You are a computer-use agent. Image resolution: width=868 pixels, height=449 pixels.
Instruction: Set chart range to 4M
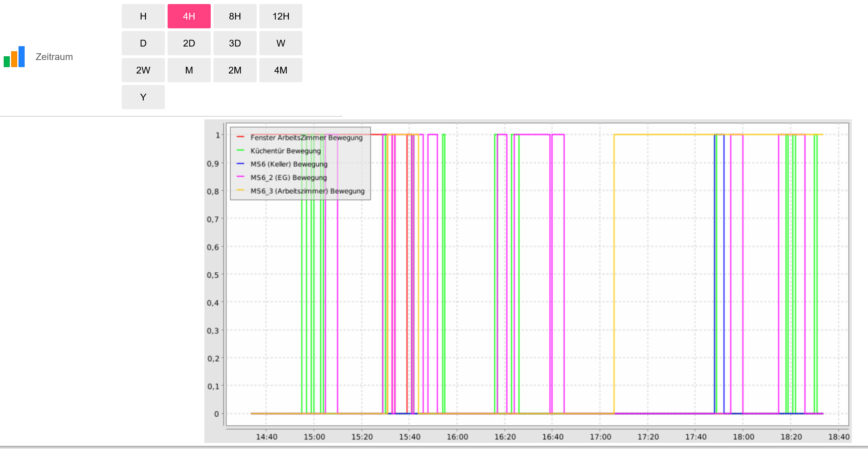[281, 70]
